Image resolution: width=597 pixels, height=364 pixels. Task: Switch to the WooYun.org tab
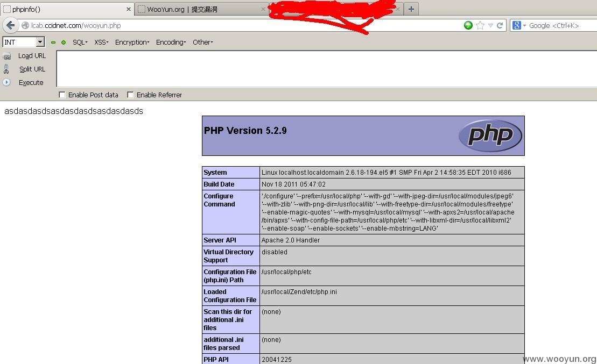click(x=201, y=9)
